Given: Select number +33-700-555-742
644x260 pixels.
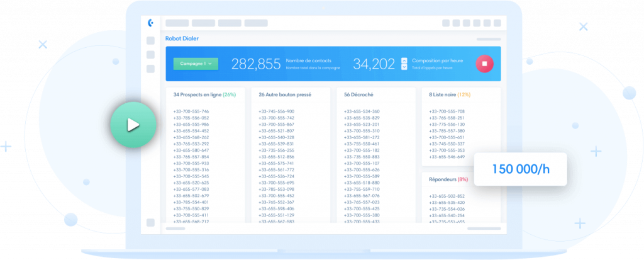Looking at the screenshot, I should click(277, 118).
